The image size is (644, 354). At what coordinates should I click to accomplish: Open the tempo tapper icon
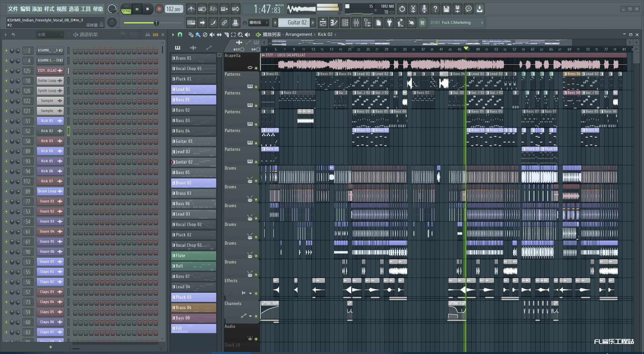point(400,23)
